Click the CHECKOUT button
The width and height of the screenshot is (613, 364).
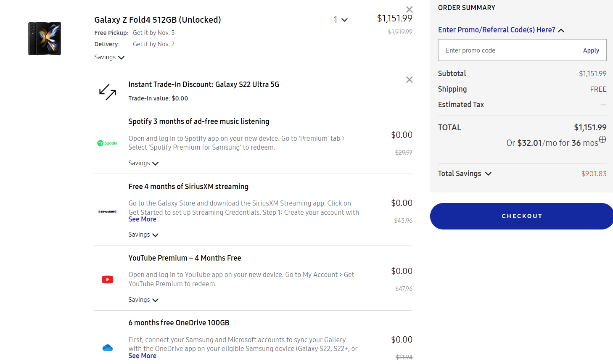tap(521, 216)
